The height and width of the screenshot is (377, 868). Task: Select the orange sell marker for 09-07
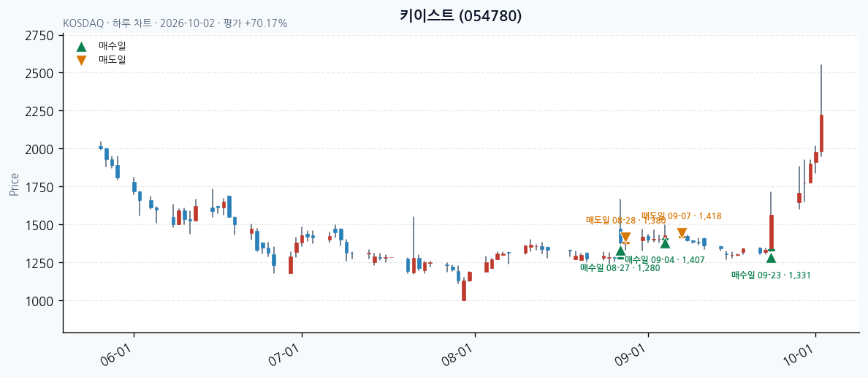tap(682, 233)
